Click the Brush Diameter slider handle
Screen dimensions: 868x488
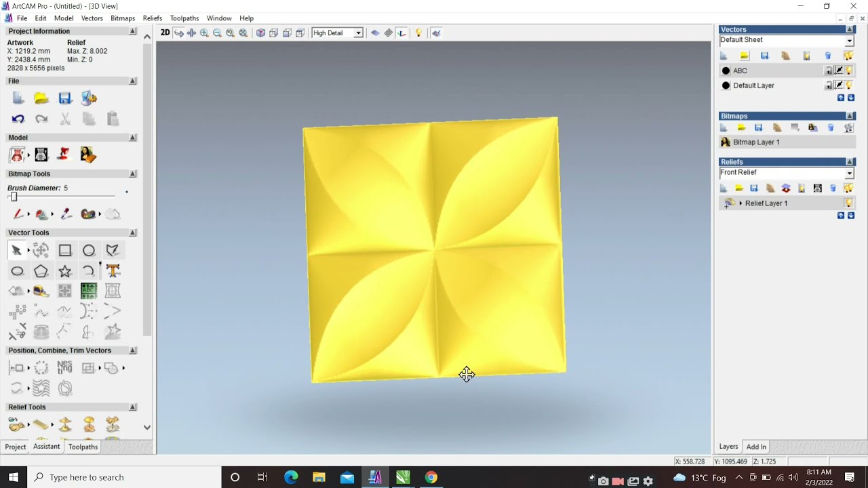tap(14, 197)
